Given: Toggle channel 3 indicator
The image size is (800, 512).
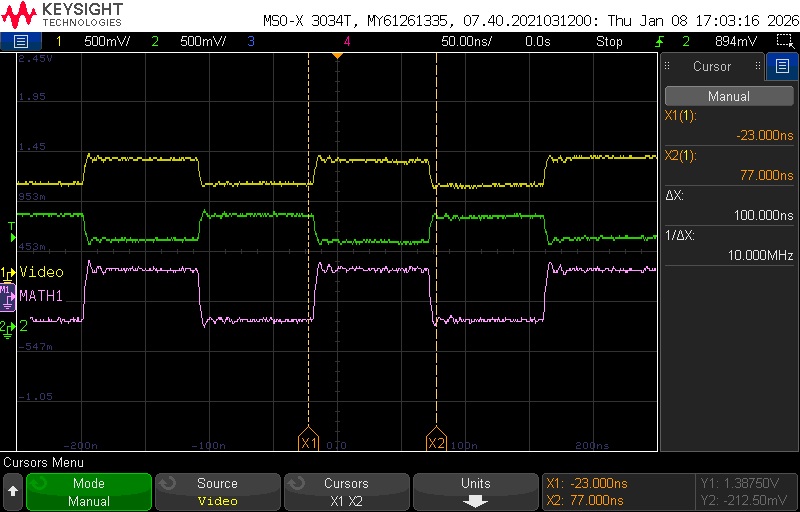Looking at the screenshot, I should coord(251,41).
